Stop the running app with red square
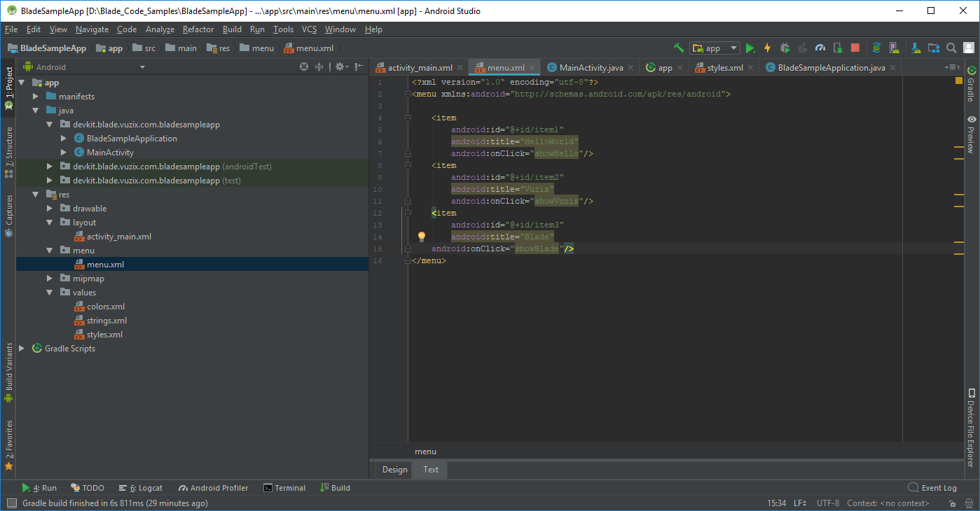Viewport: 980px width, 511px height. (x=855, y=48)
